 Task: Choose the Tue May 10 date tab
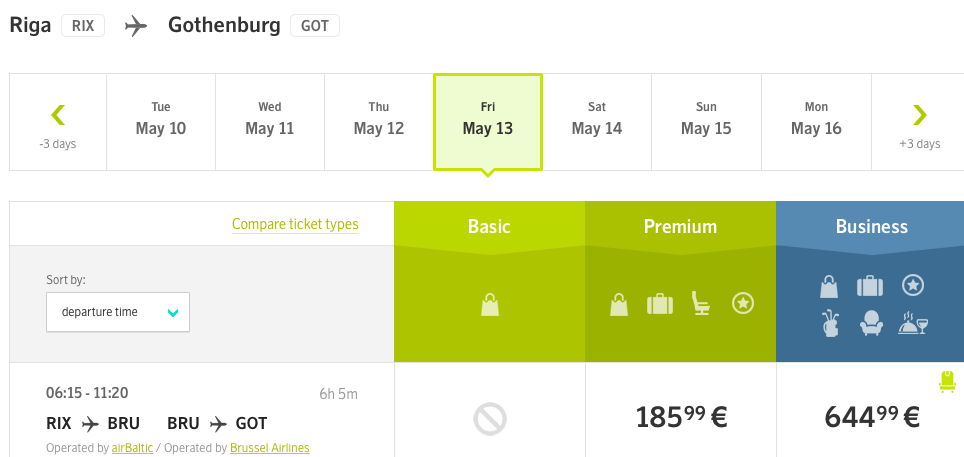(x=161, y=122)
